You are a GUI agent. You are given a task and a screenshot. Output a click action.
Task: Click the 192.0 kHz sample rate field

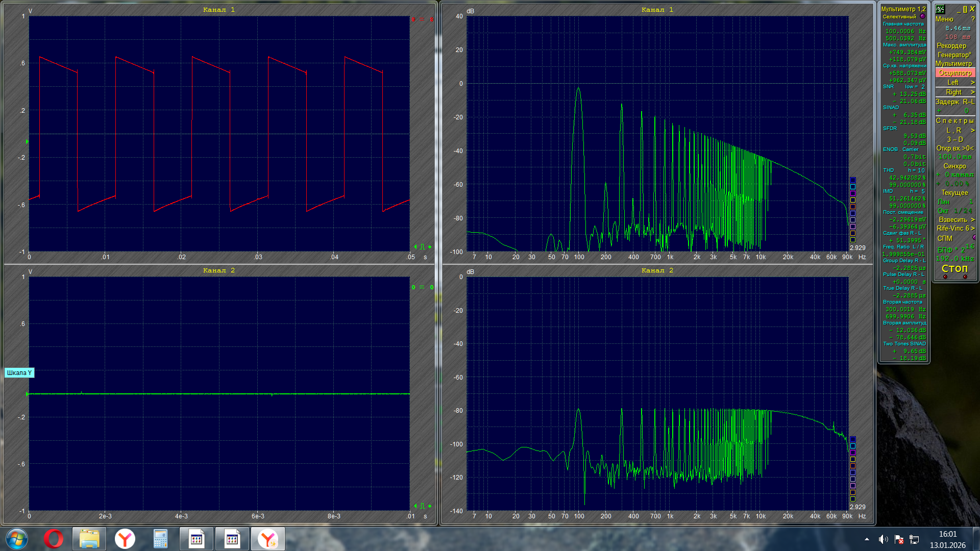(x=954, y=259)
